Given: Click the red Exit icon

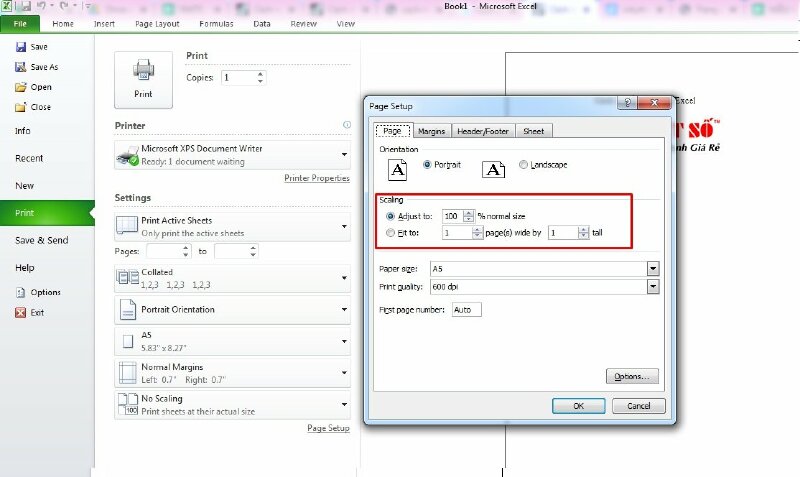Looking at the screenshot, I should (x=20, y=313).
